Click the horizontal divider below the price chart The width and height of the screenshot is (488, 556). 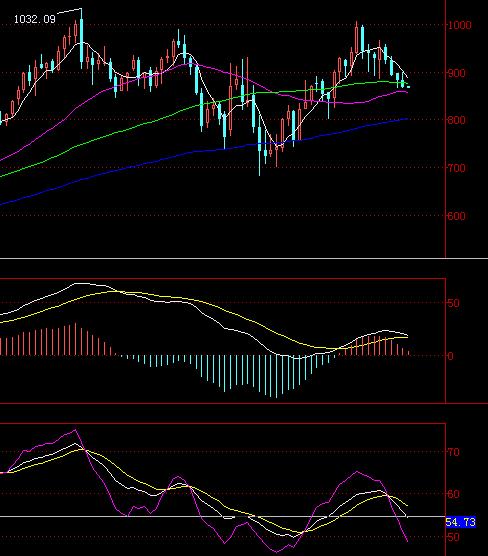point(244,259)
